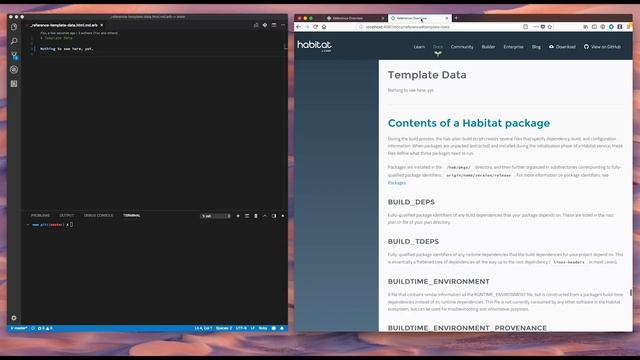640x360 pixels.
Task: Toggle the browser sidebar icon
Action: pyautogui.click(x=594, y=27)
